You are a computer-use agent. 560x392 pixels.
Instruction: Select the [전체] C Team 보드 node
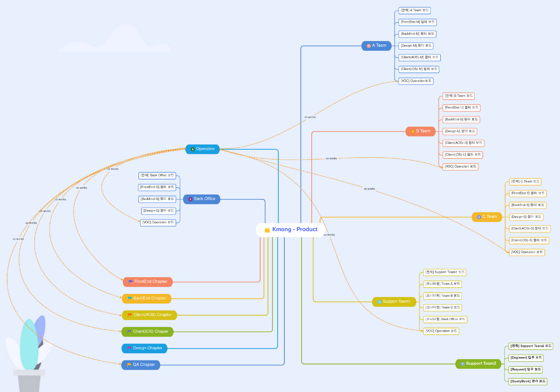525,182
